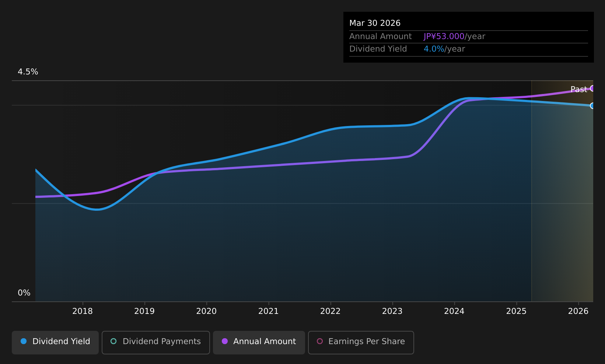Viewport: 605px width, 364px height.
Task: Select the 2020 x-axis label
Action: [x=206, y=311]
